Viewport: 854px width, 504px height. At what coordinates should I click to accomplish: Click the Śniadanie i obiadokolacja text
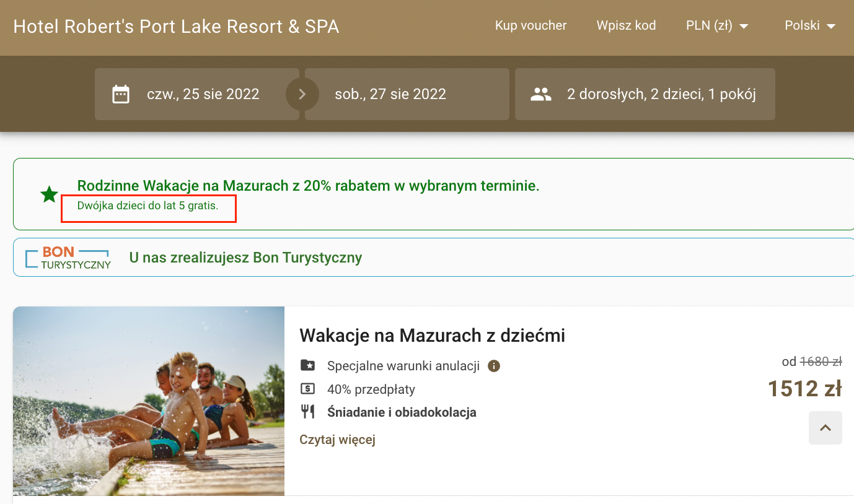coord(402,412)
